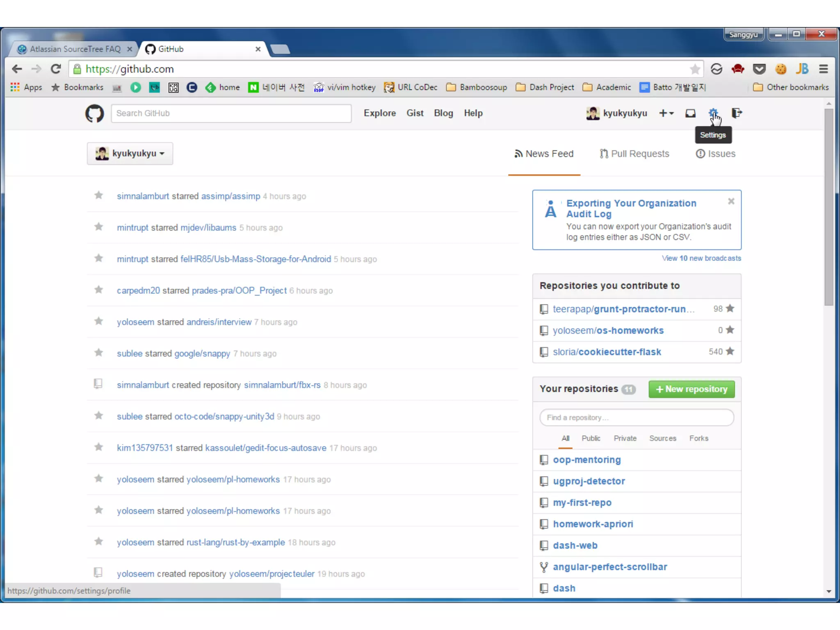Switch to Pull Requests tab

635,154
